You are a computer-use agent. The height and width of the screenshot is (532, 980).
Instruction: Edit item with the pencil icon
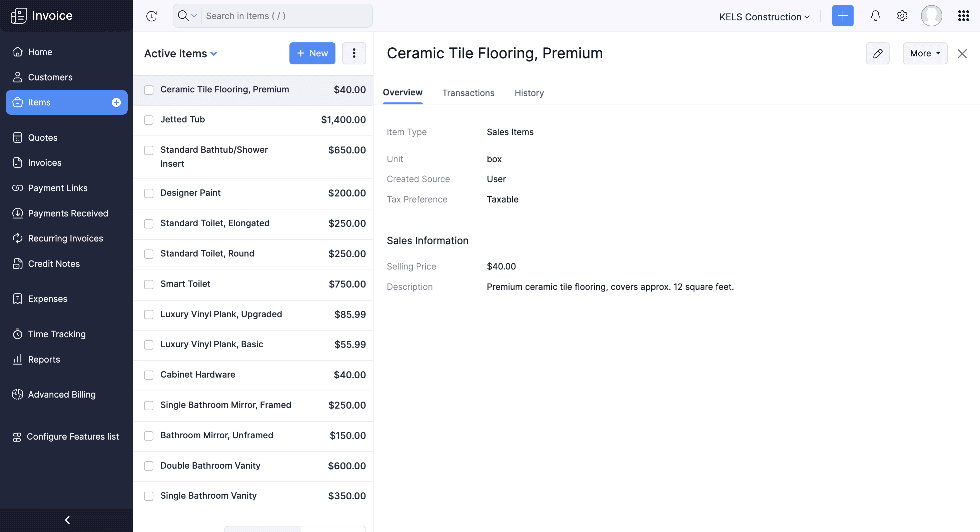(x=878, y=53)
